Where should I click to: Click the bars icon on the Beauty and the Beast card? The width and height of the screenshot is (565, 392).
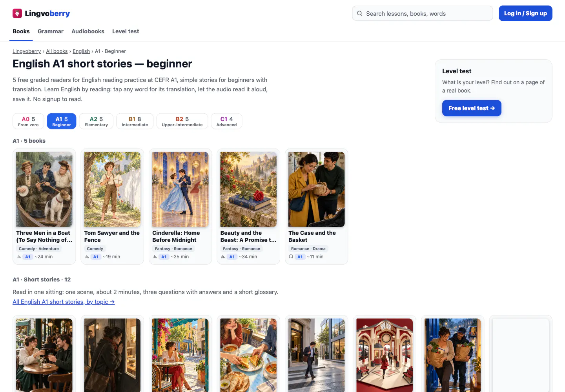pyautogui.click(x=223, y=257)
